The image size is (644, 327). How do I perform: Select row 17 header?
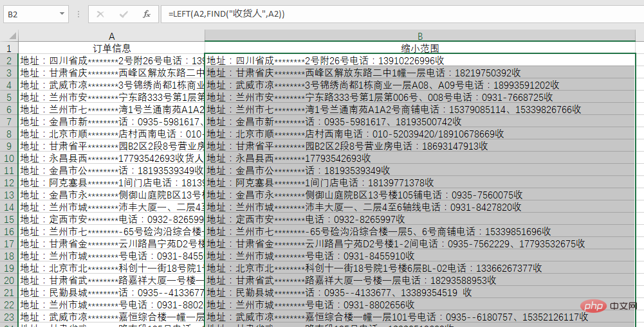tap(9, 243)
